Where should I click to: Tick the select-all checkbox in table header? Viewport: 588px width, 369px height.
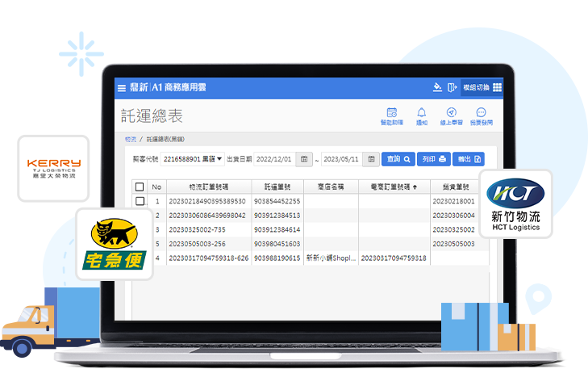[140, 187]
